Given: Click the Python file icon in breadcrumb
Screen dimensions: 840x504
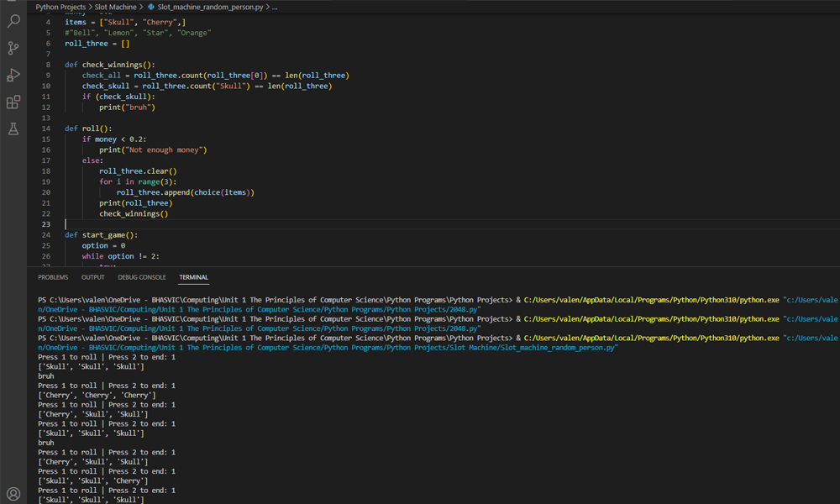Looking at the screenshot, I should pos(151,7).
